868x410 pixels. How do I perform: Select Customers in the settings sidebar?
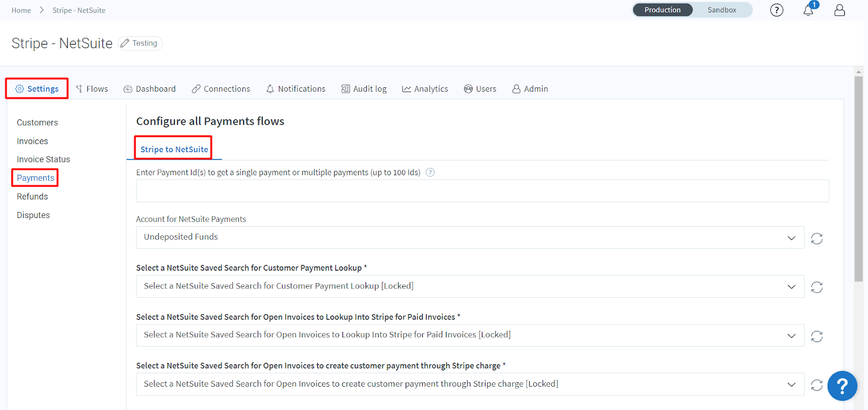click(x=37, y=123)
